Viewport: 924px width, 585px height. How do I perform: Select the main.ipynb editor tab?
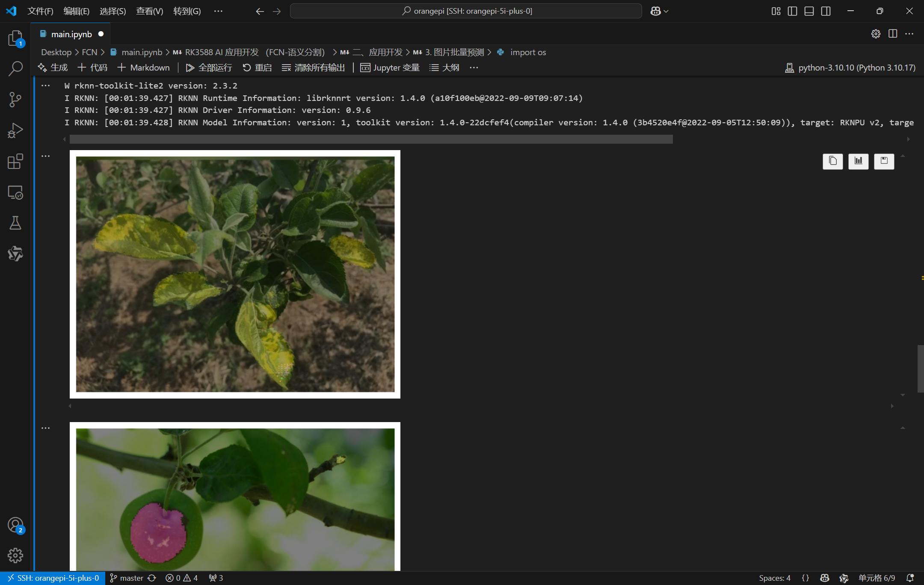point(71,34)
